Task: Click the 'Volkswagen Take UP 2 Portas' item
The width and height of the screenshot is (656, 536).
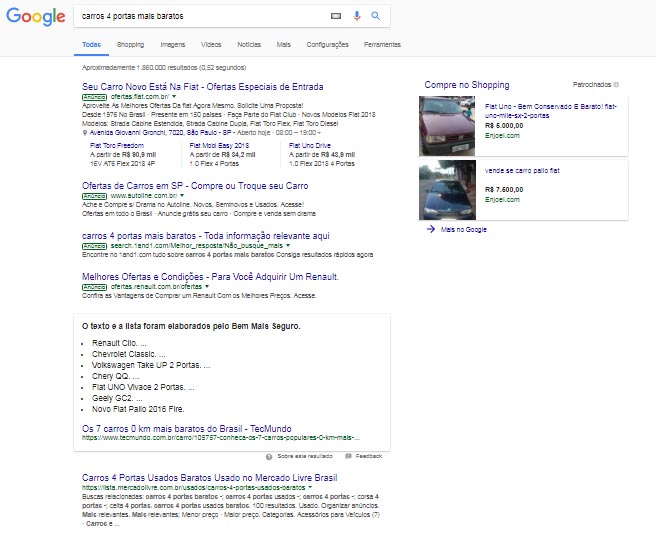Action: pos(151,365)
